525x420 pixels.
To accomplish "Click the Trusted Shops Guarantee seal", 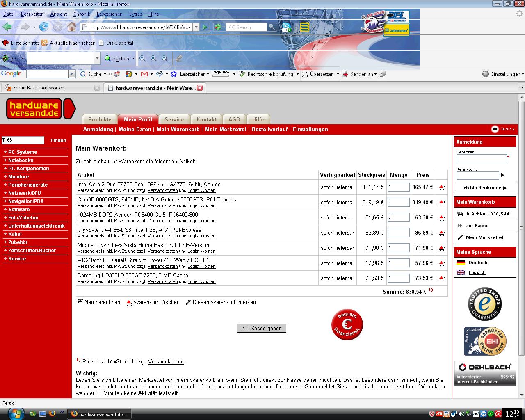I will pos(485,304).
